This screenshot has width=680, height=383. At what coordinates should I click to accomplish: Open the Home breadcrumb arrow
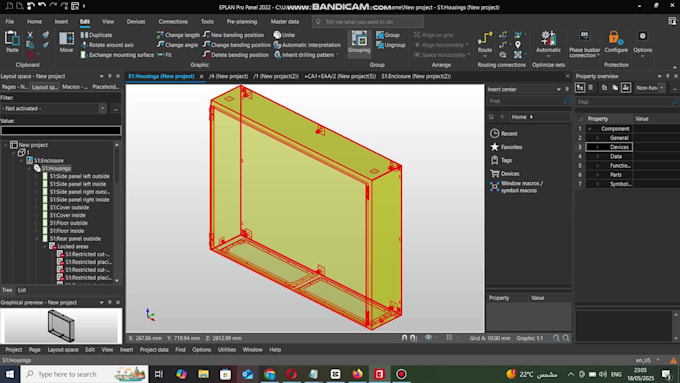[531, 117]
